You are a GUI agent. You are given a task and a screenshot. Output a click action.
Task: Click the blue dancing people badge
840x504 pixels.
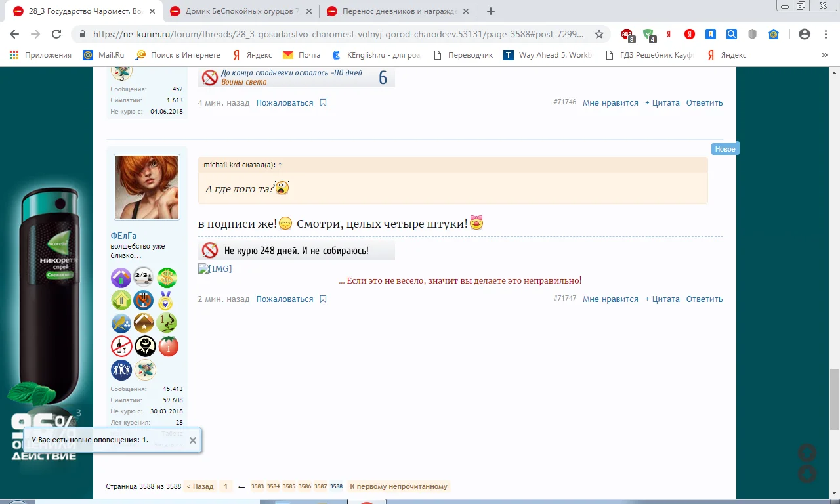pyautogui.click(x=121, y=369)
